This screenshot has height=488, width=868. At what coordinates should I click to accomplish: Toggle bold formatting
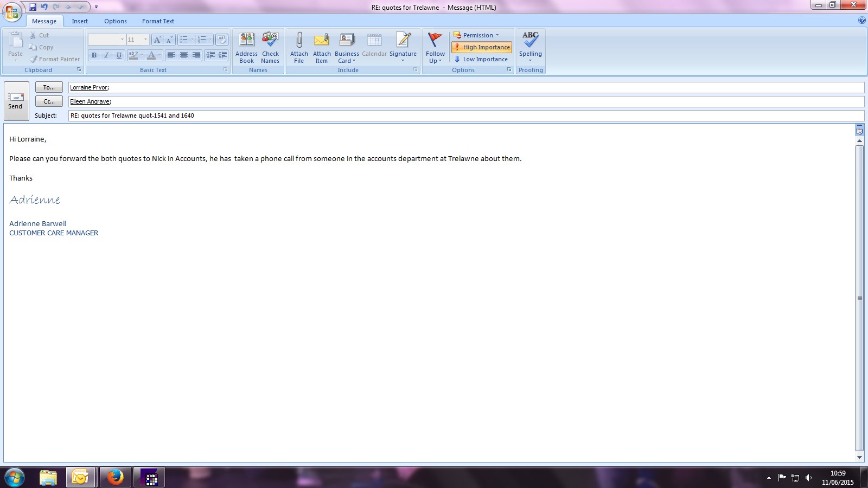point(94,55)
